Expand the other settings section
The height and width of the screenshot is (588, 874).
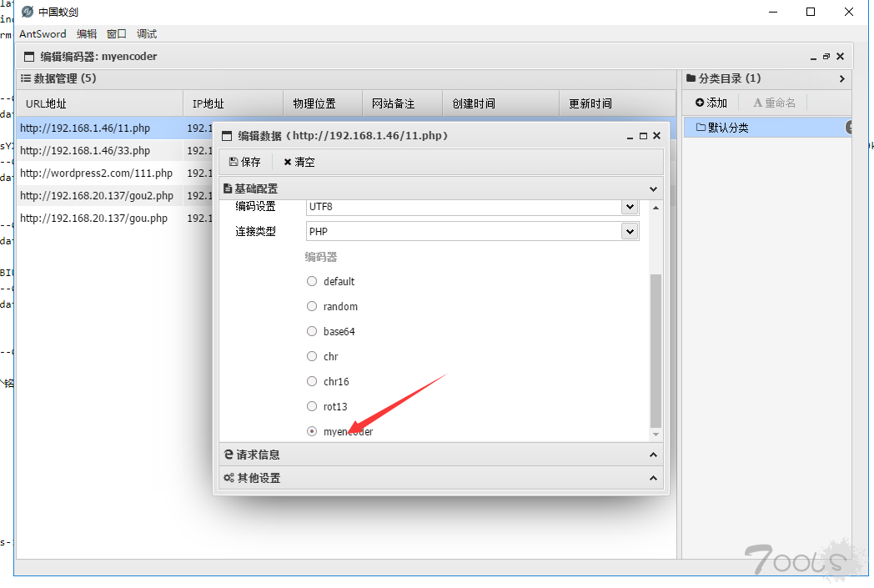point(653,478)
